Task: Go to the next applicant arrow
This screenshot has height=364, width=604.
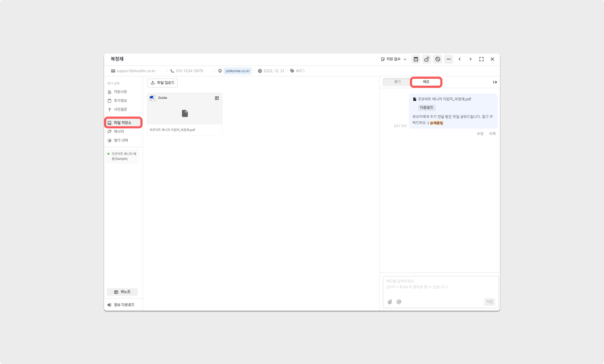Action: pyautogui.click(x=470, y=59)
